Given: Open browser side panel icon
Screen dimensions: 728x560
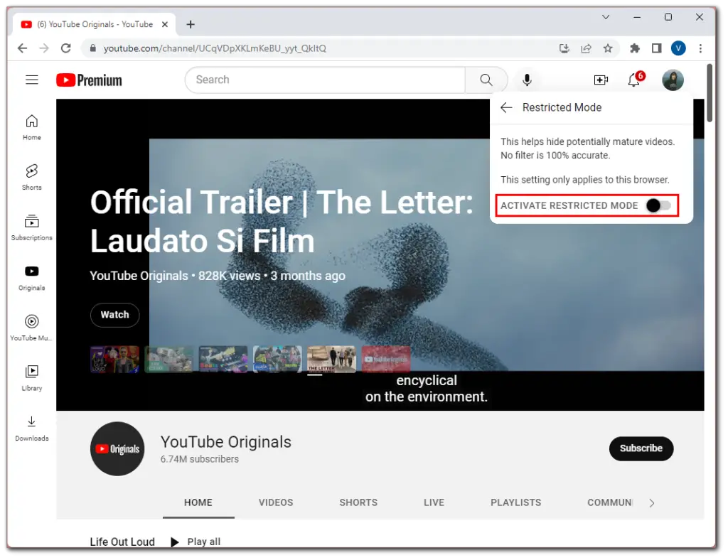Looking at the screenshot, I should pos(656,48).
